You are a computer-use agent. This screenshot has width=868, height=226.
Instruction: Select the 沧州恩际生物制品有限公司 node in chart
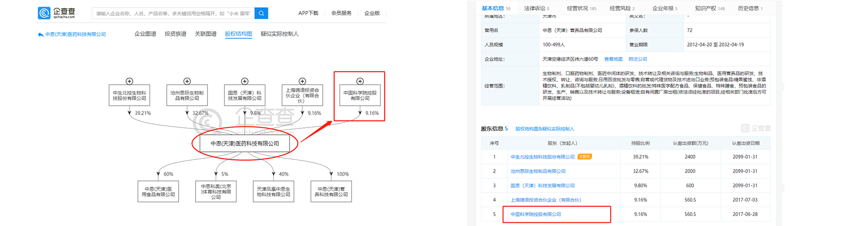(x=187, y=95)
